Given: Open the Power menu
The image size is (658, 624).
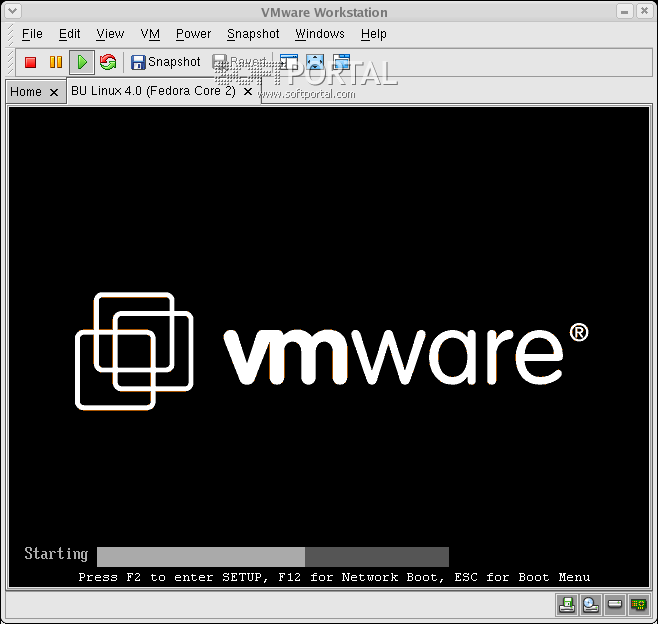Looking at the screenshot, I should (193, 34).
